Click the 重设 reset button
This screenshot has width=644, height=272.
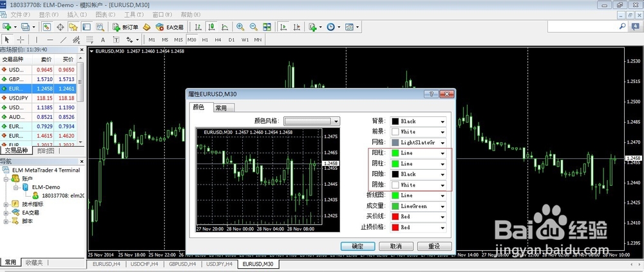coord(434,246)
